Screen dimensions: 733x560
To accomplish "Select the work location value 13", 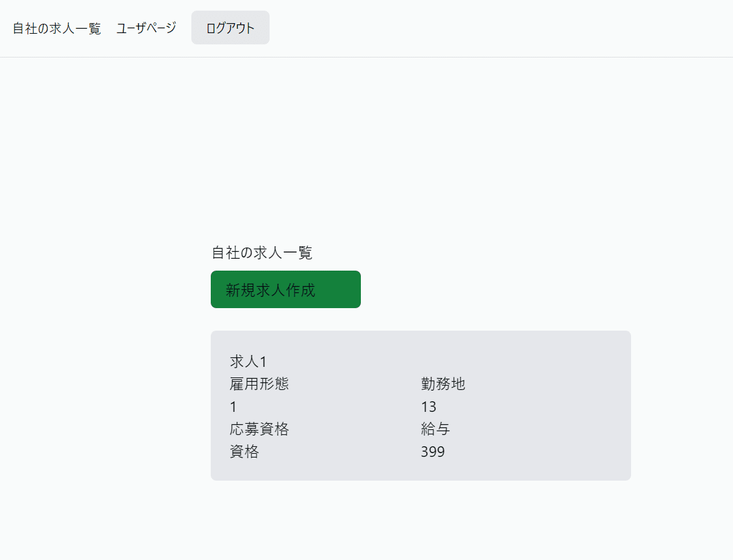I will coord(428,407).
